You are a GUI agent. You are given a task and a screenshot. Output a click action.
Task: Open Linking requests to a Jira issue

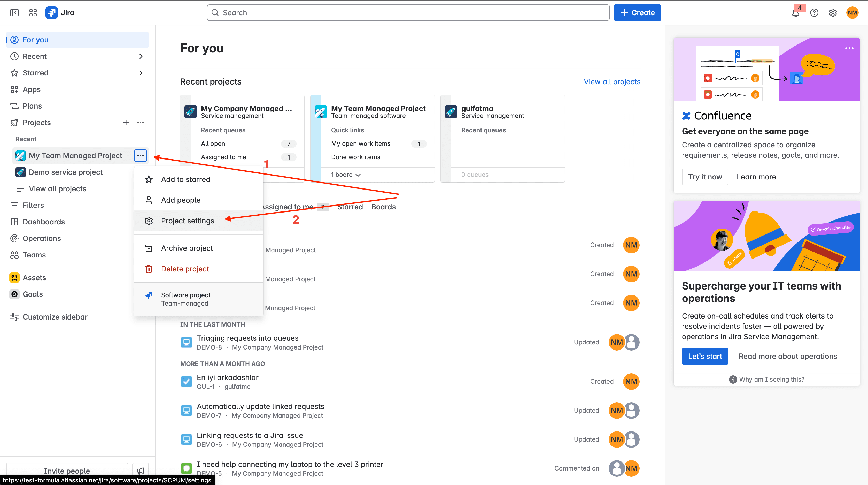[x=250, y=435]
